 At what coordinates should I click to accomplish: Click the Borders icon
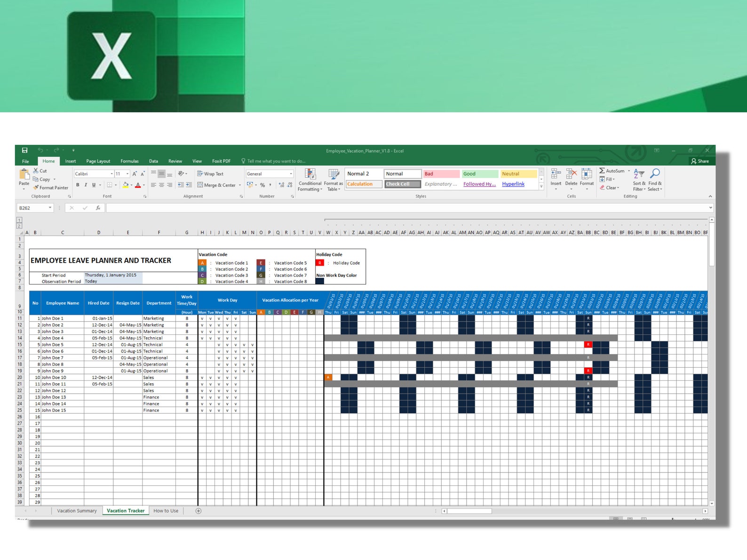pyautogui.click(x=109, y=185)
